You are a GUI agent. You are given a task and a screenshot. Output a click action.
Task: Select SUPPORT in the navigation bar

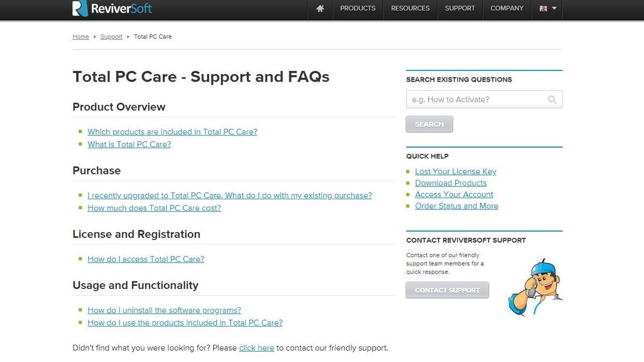459,9
